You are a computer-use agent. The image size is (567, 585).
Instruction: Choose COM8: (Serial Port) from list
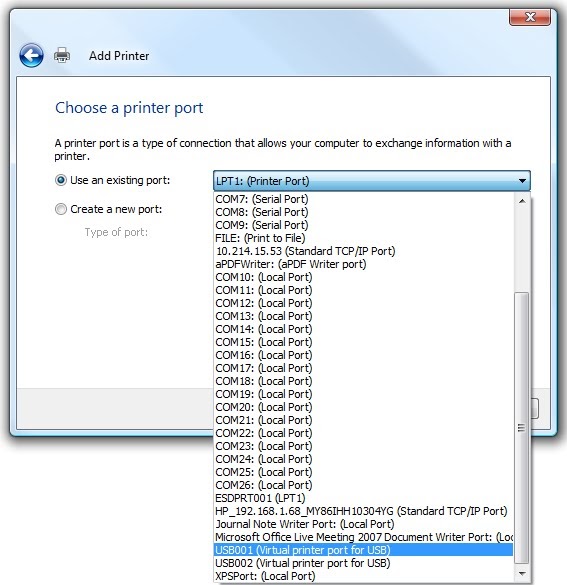click(x=364, y=212)
